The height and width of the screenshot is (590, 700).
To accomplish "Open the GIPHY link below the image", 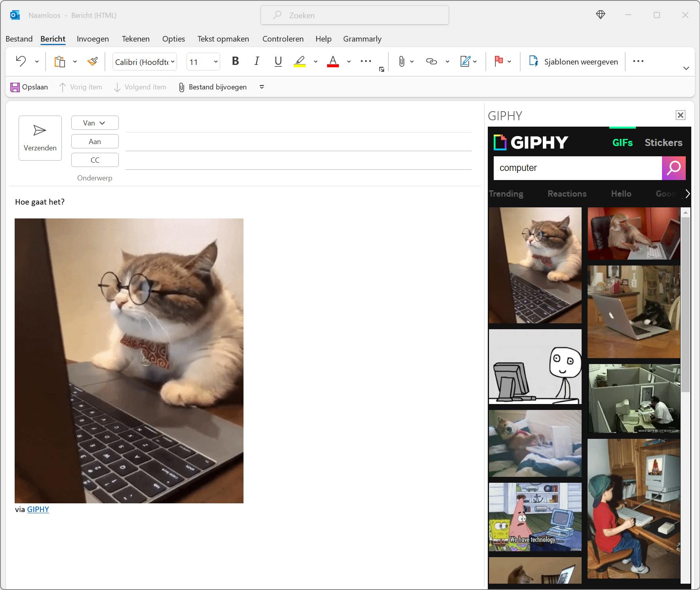I will click(x=38, y=509).
